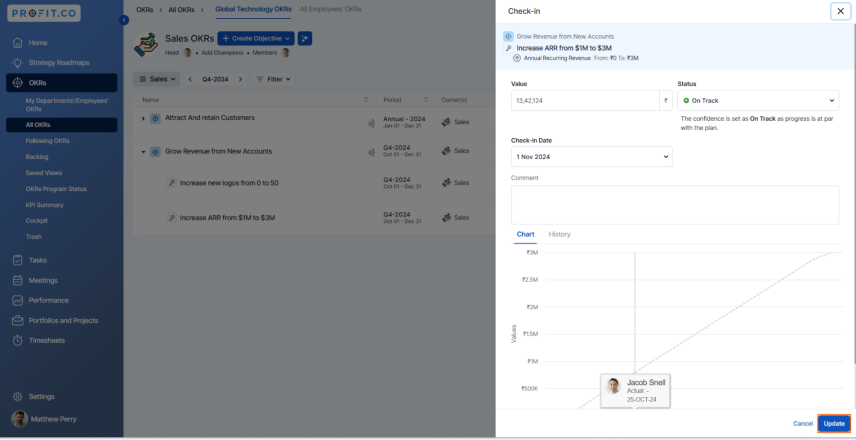
Task: Close the Check-in panel
Action: coord(840,11)
